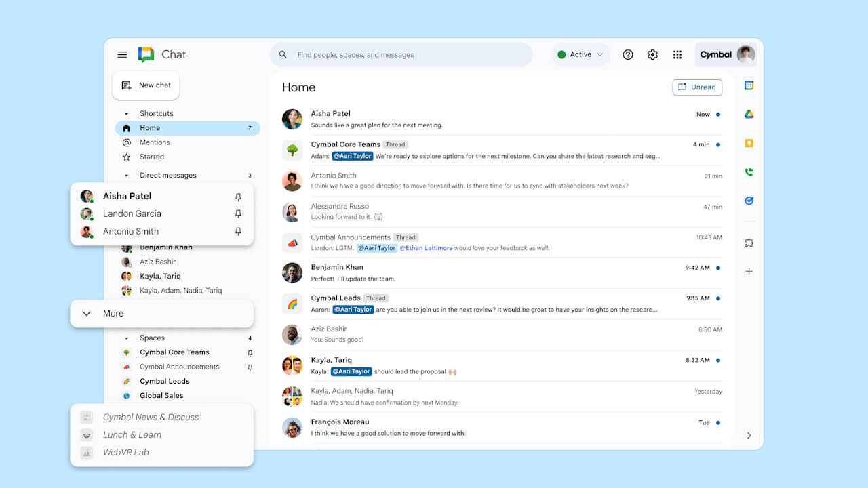The image size is (868, 488).
Task: Select Mentions in the sidebar
Action: 155,142
